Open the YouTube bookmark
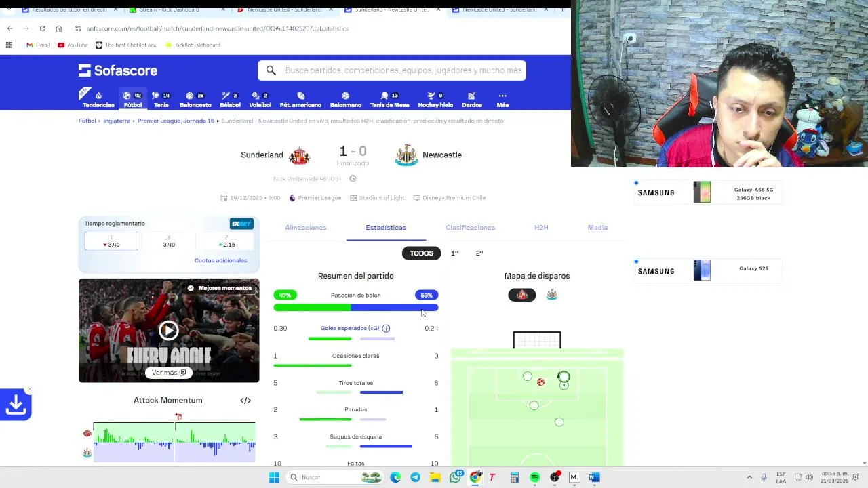This screenshot has height=488, width=868. (73, 45)
